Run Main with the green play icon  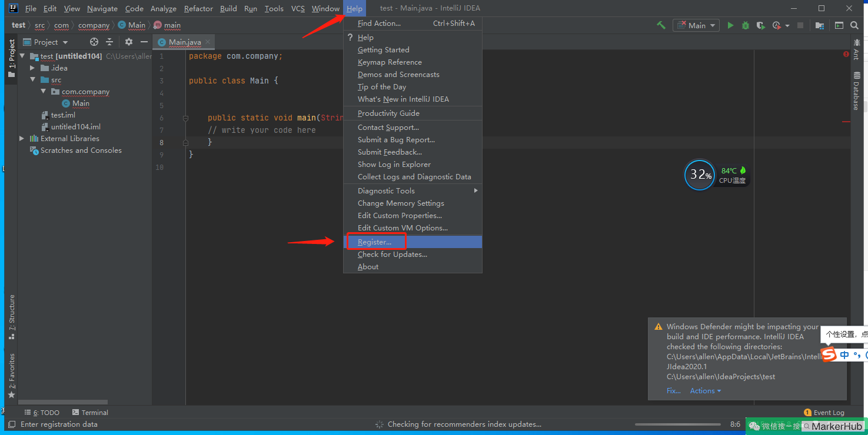[x=730, y=25]
